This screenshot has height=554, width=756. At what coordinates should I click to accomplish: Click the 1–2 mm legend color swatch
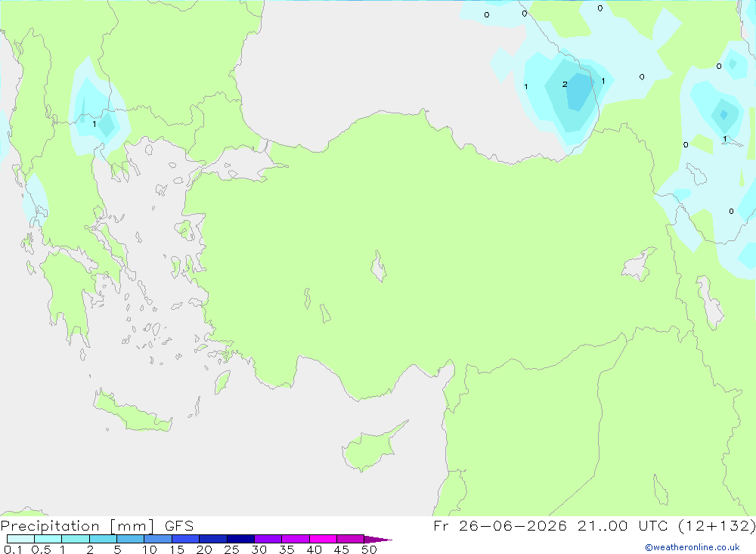[76, 539]
